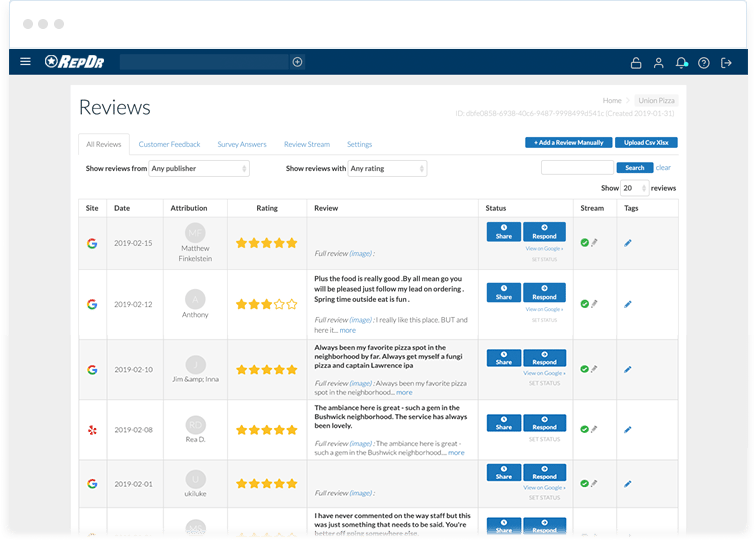Click the padlock icon in header
755x540 pixels.
coord(636,63)
